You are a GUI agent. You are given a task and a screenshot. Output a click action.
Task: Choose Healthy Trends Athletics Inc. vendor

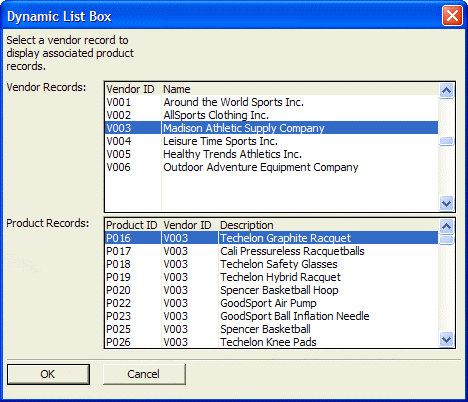click(x=271, y=154)
